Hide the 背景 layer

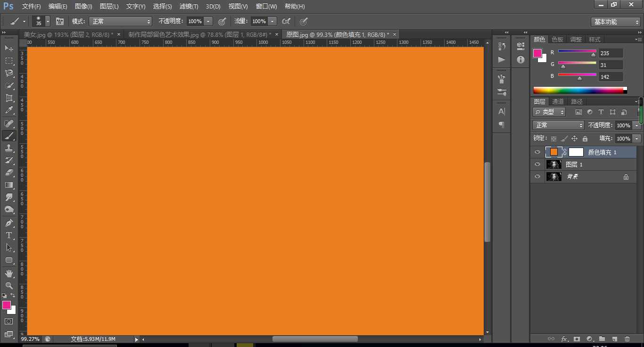pyautogui.click(x=537, y=177)
